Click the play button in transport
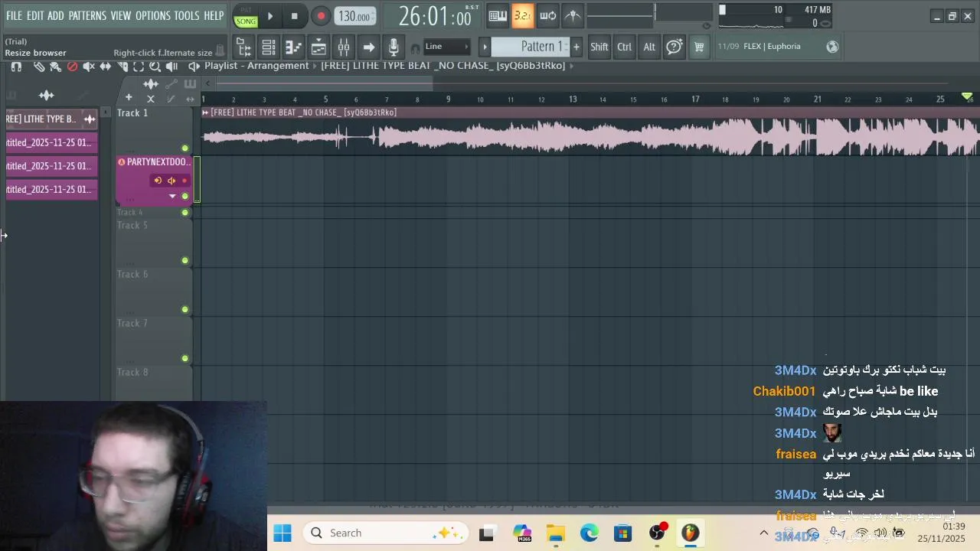Screen dimensions: 980x551 [x=269, y=16]
